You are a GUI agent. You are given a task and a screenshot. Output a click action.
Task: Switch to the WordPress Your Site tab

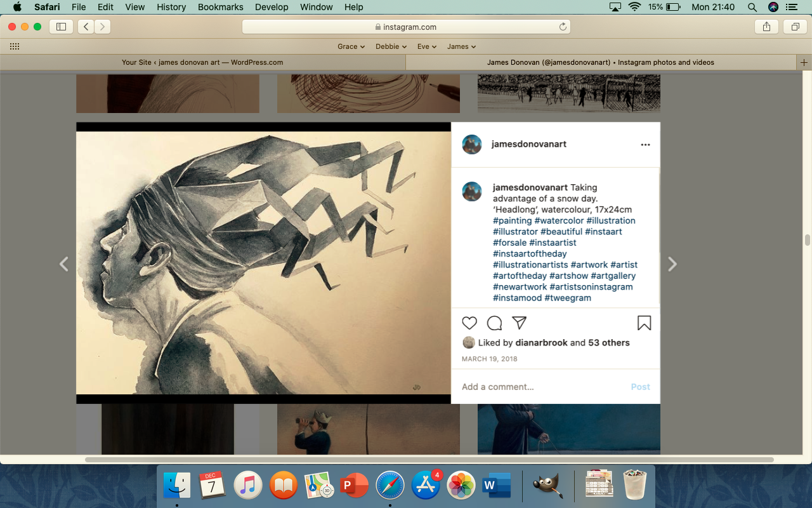pyautogui.click(x=202, y=62)
